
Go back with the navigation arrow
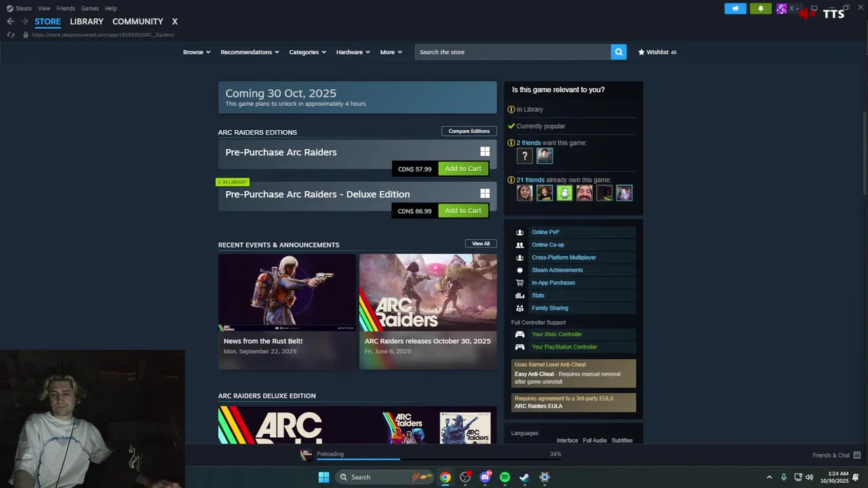[10, 22]
